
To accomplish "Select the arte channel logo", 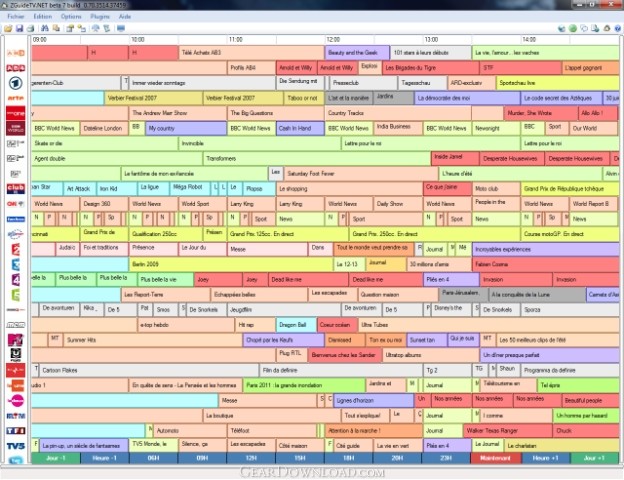I will coord(16,98).
